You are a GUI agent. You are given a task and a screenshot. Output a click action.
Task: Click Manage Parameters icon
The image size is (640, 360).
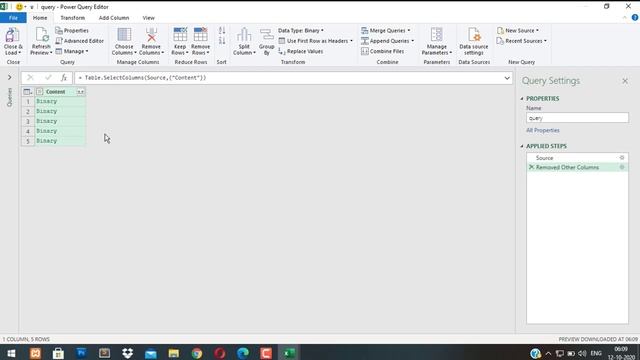click(x=436, y=35)
